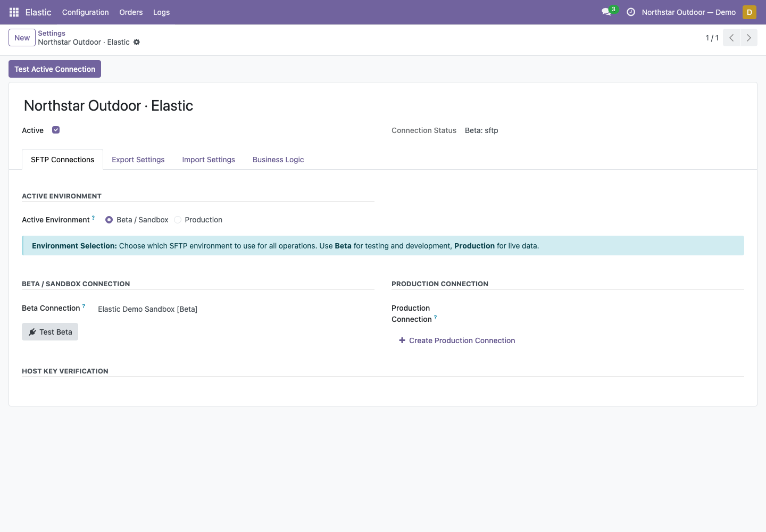Click the Test Beta button
Screen dimensions: 766x532
(50, 332)
